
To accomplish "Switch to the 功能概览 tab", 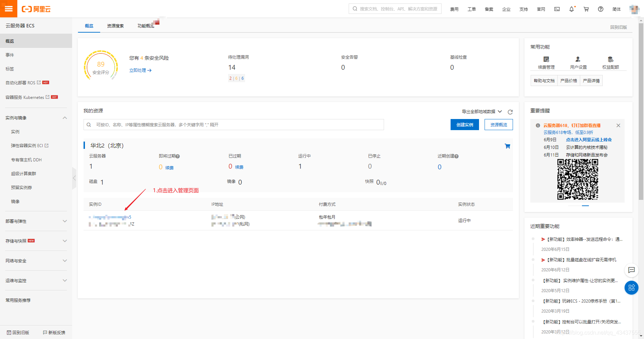I will (146, 26).
